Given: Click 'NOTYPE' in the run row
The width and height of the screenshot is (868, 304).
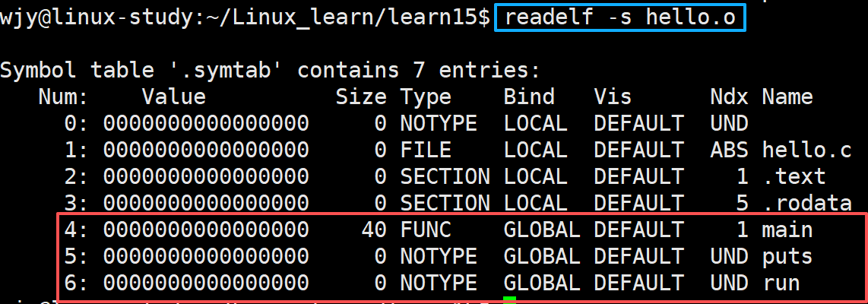Looking at the screenshot, I should pyautogui.click(x=439, y=283).
